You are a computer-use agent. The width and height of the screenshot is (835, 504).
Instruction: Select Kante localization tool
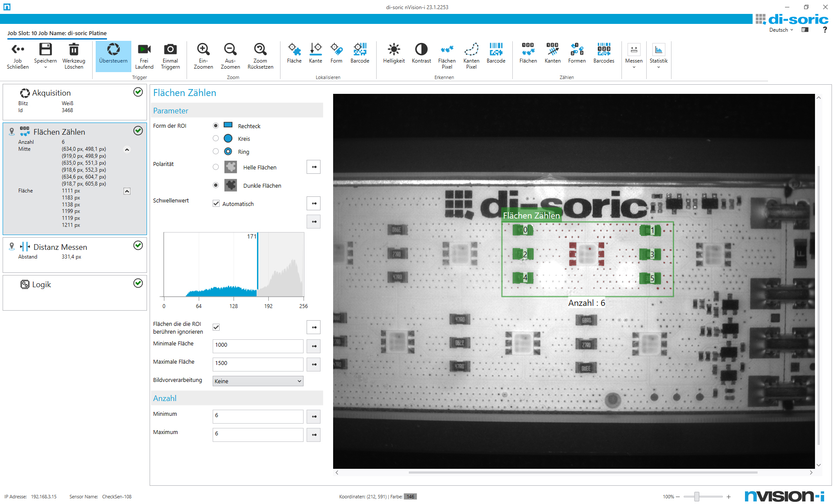316,53
